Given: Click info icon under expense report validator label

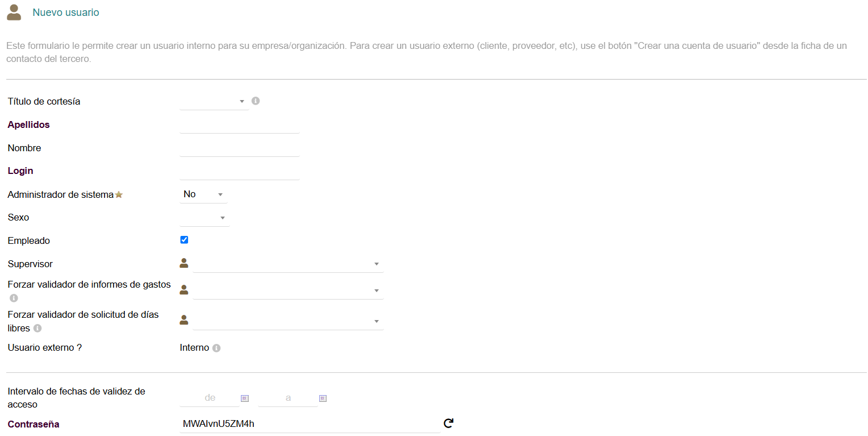Looking at the screenshot, I should pyautogui.click(x=14, y=298).
